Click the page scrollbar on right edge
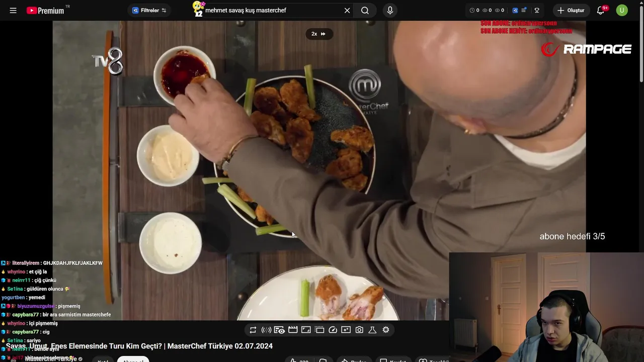The height and width of the screenshot is (362, 644). 641,45
